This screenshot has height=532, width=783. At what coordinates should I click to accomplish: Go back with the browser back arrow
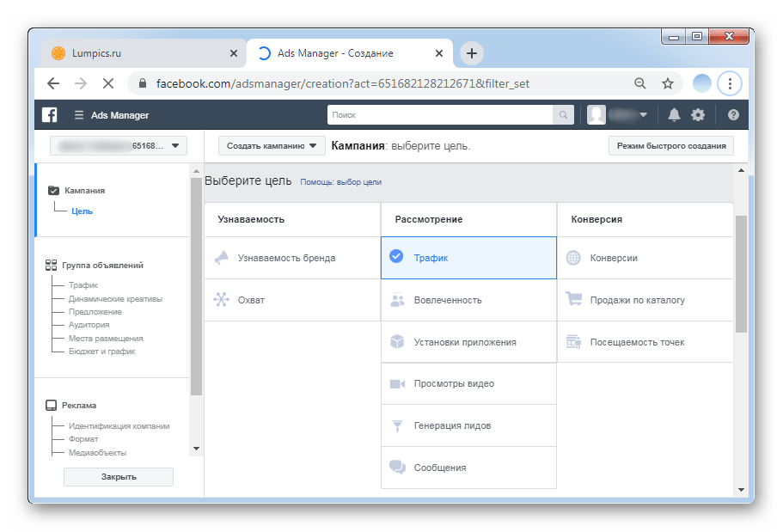pyautogui.click(x=53, y=83)
